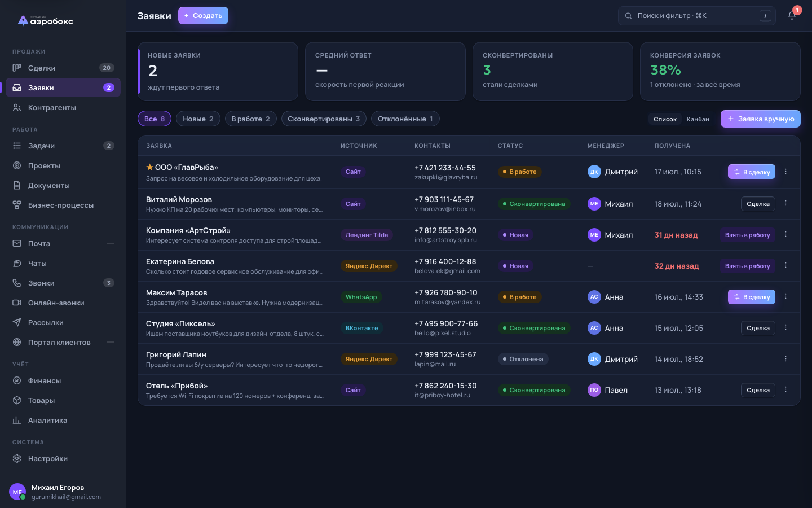Select the Новые filter tab
This screenshot has height=508, width=812.
coord(198,119)
